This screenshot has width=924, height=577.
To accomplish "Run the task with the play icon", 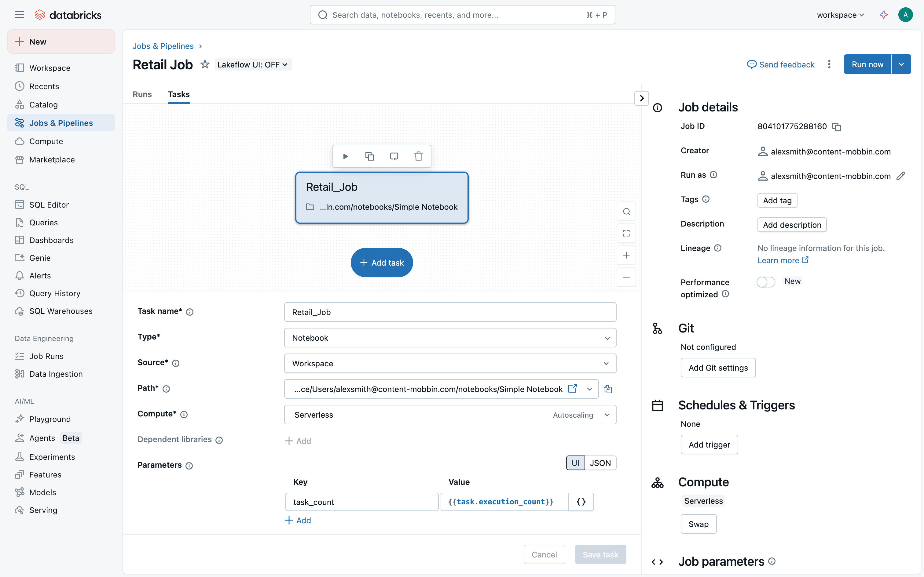I will point(345,156).
